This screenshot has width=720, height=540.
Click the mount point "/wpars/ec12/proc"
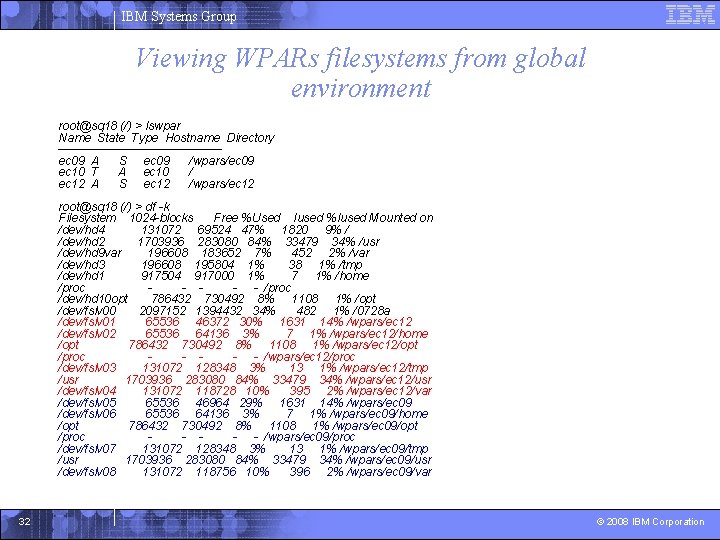tap(309, 356)
